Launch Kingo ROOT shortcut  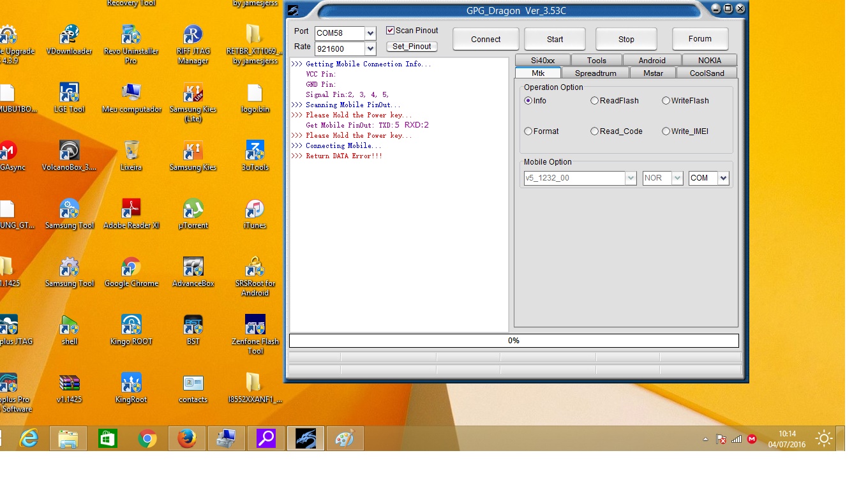click(131, 330)
